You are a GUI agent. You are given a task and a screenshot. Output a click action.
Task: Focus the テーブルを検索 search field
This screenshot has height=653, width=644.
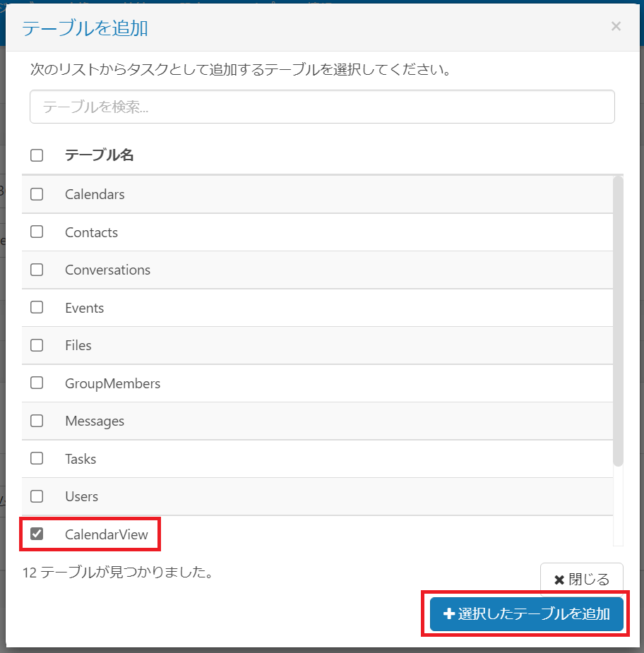point(322,107)
